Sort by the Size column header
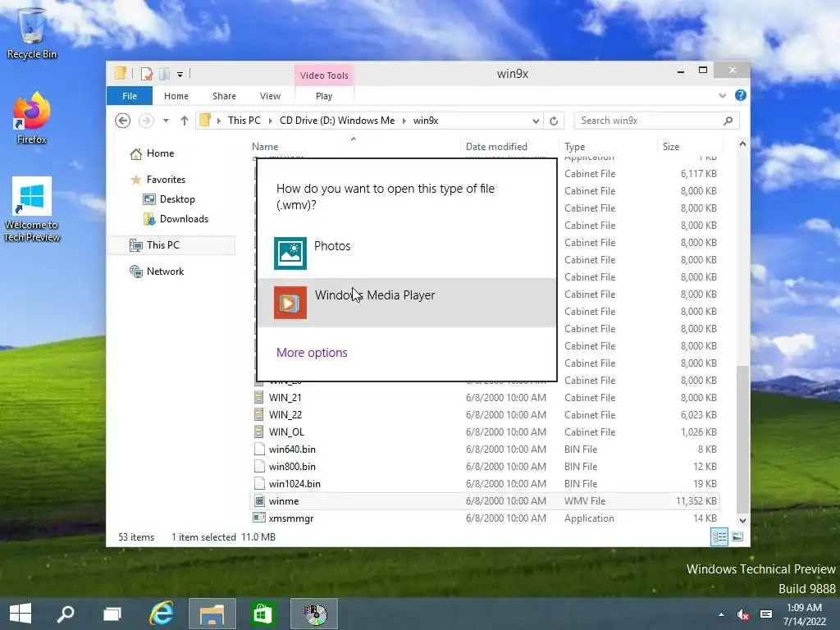This screenshot has height=630, width=840. tap(671, 147)
